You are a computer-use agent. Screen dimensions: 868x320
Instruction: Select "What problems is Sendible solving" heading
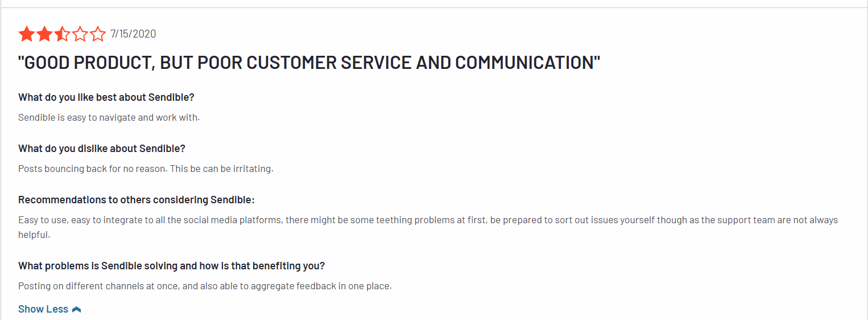tap(171, 266)
